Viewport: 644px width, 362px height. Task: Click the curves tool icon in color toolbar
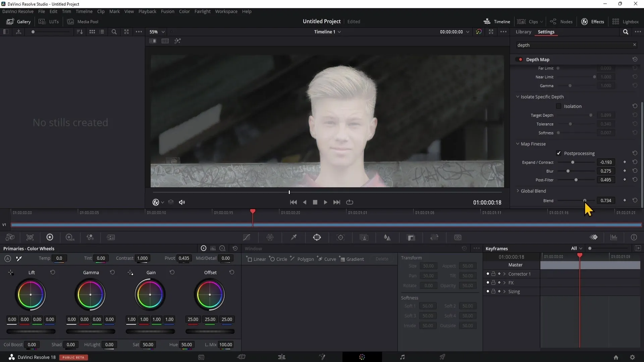[247, 238]
